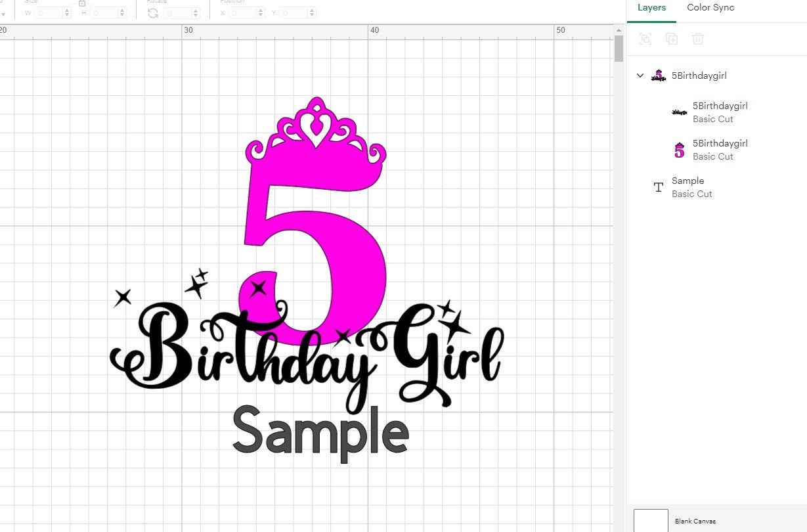Select the black Birthday Girl layer thumbnail
This screenshot has height=532, width=807.
(x=680, y=112)
